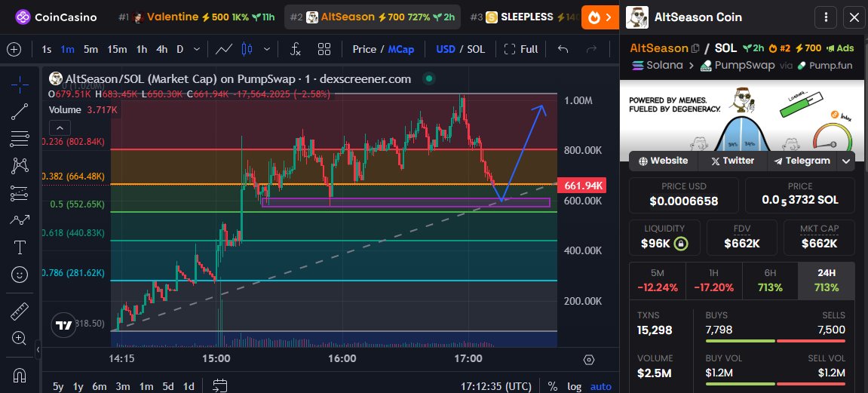Toggle auto scale on chart
The height and width of the screenshot is (393, 868).
(x=600, y=386)
